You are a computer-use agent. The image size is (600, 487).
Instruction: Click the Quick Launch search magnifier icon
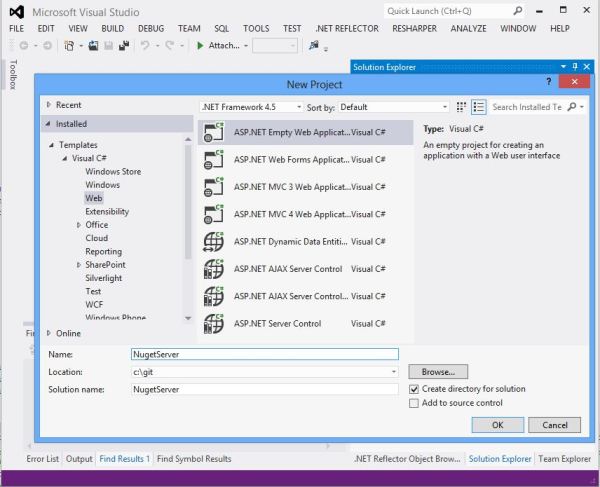click(x=517, y=11)
